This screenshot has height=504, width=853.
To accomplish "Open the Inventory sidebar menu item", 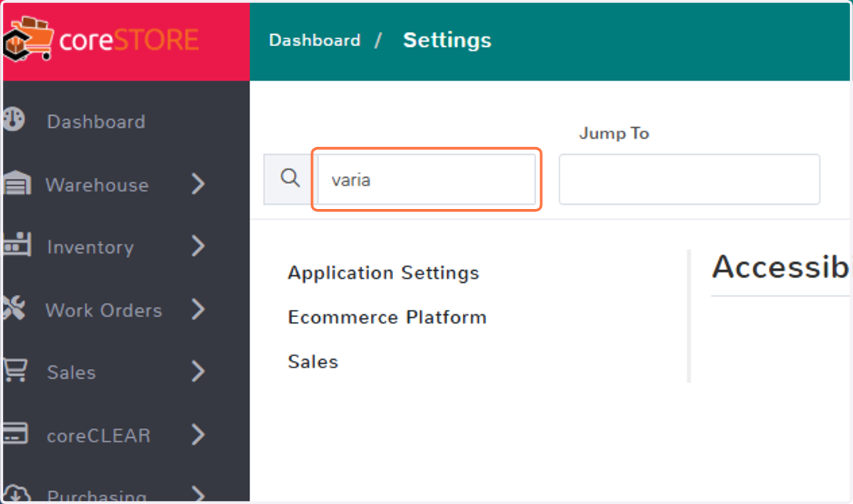I will (x=90, y=247).
